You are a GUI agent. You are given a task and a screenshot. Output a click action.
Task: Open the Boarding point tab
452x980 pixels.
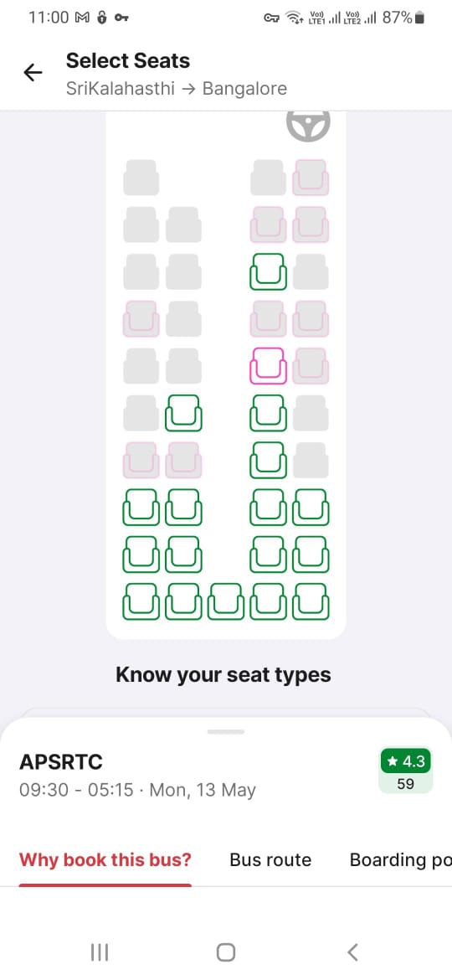tap(401, 860)
